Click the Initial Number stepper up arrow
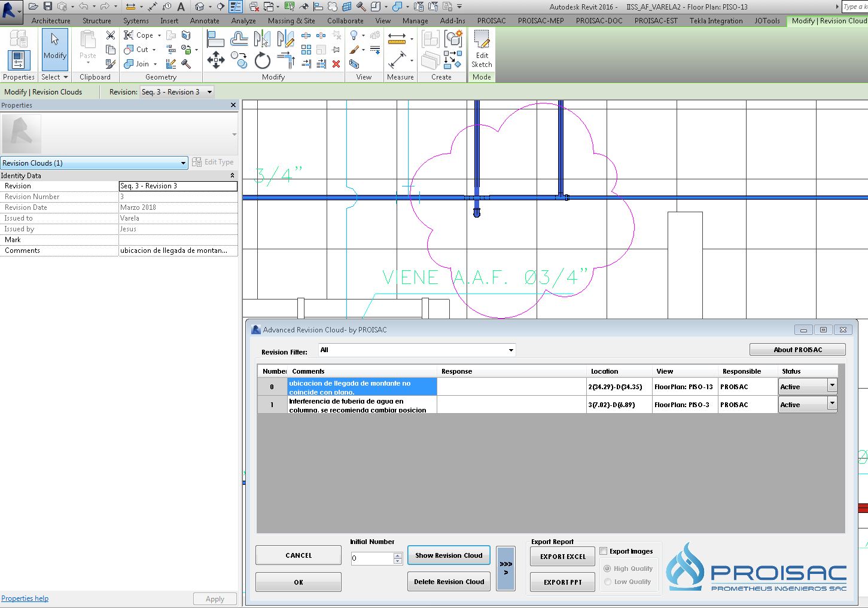Screen dimensions: 868x608 pyautogui.click(x=397, y=555)
